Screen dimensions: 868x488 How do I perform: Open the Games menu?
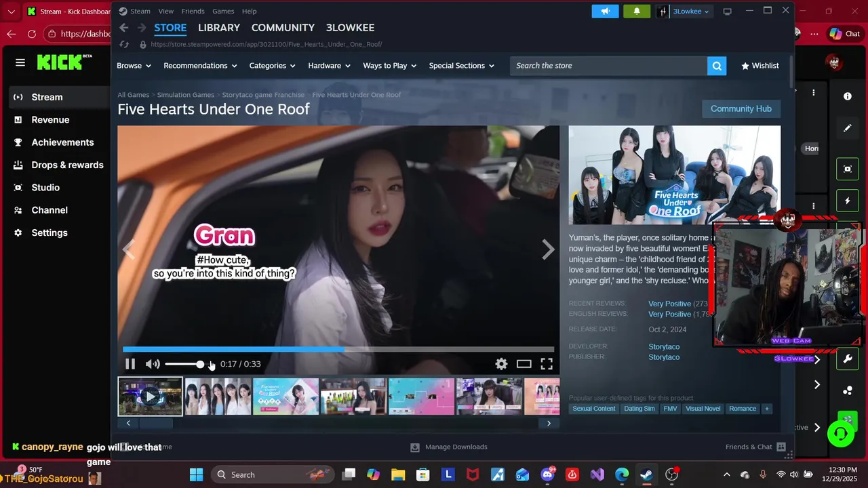tap(223, 12)
